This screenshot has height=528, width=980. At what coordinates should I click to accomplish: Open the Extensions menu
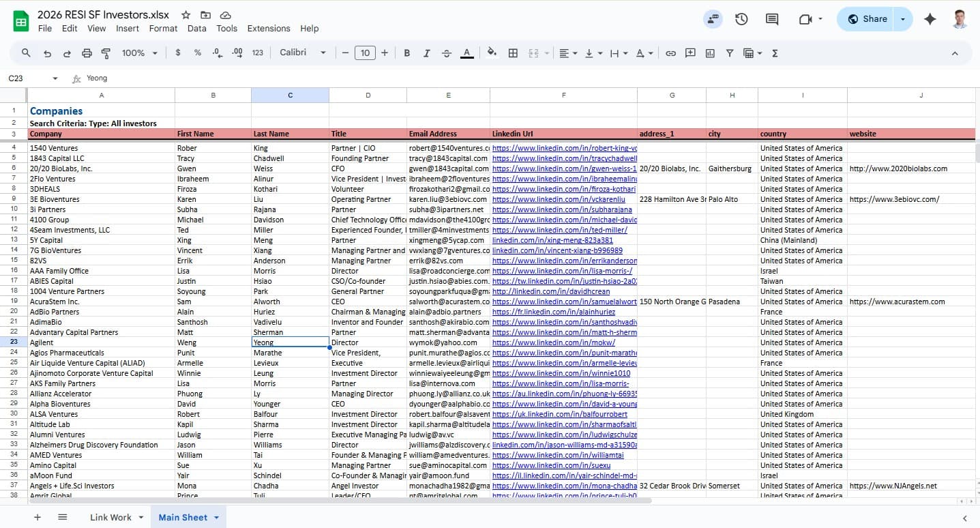coord(268,29)
